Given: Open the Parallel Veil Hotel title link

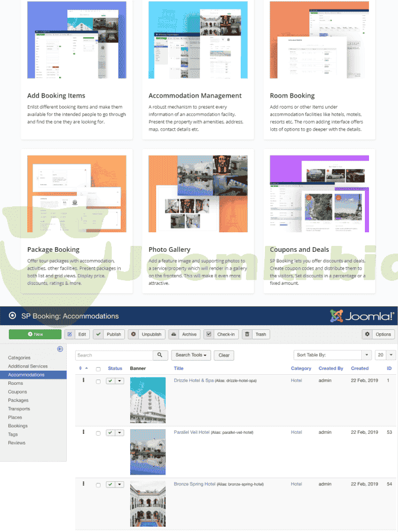Looking at the screenshot, I should tap(192, 432).
